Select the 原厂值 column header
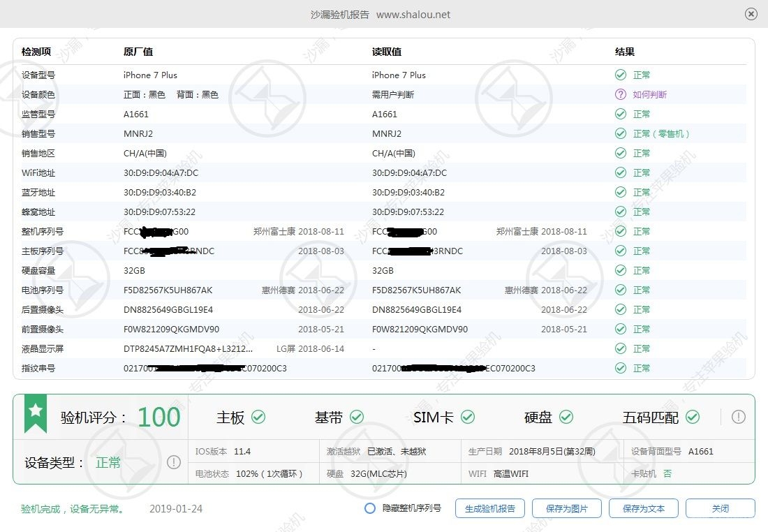Viewport: 768px width, 532px height. (138, 52)
